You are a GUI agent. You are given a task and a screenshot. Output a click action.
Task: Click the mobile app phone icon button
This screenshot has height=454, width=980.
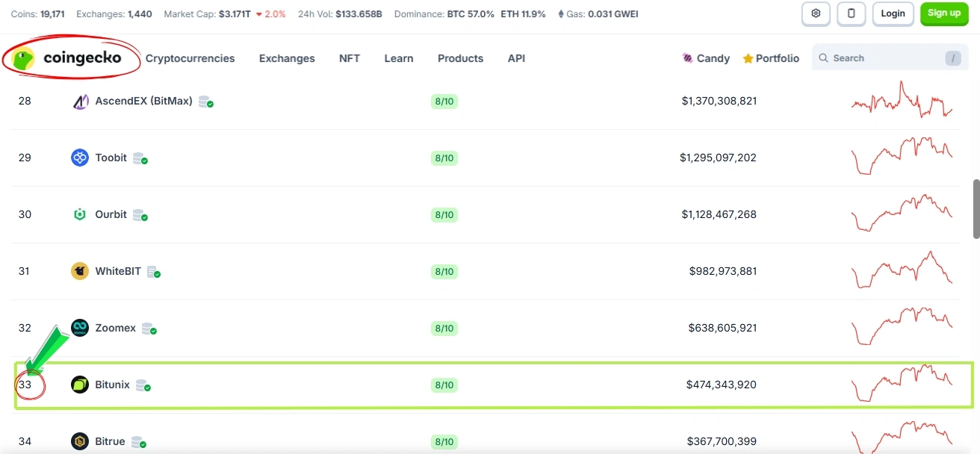851,13
